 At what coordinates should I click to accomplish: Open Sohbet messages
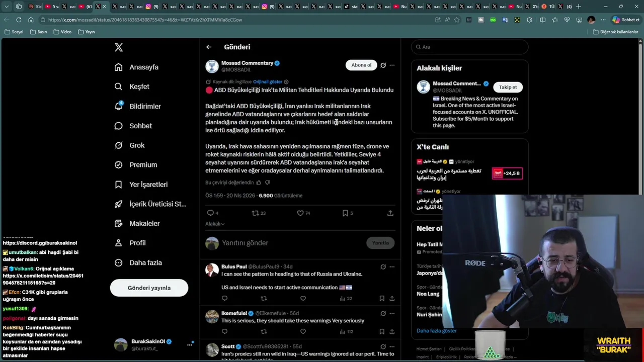[x=133, y=126]
